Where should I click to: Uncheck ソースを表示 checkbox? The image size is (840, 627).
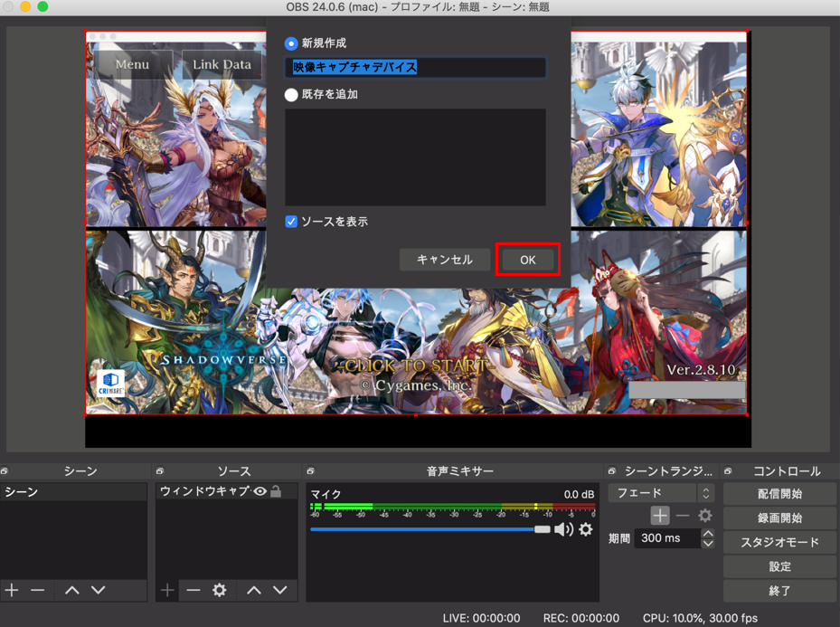(x=291, y=222)
